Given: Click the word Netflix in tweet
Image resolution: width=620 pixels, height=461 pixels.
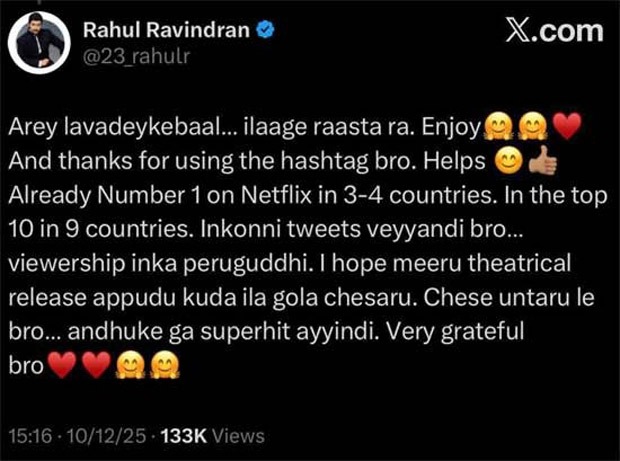Looking at the screenshot, I should (276, 195).
